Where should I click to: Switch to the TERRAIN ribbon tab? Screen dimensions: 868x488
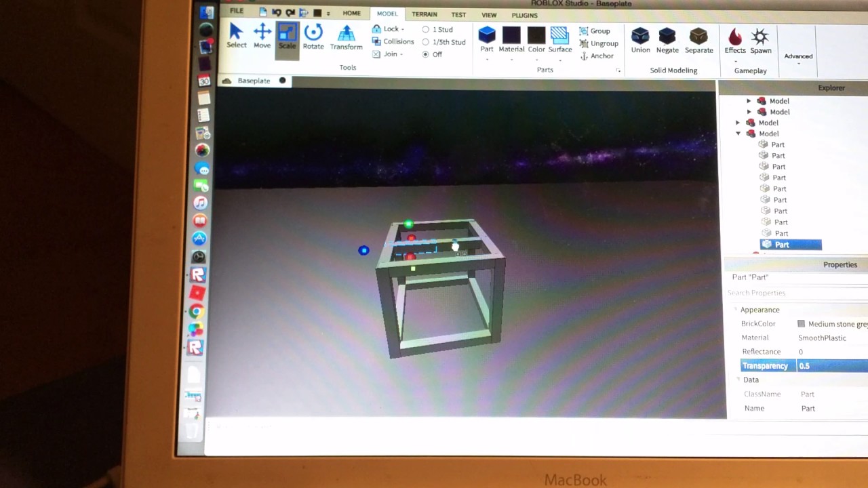(x=425, y=14)
